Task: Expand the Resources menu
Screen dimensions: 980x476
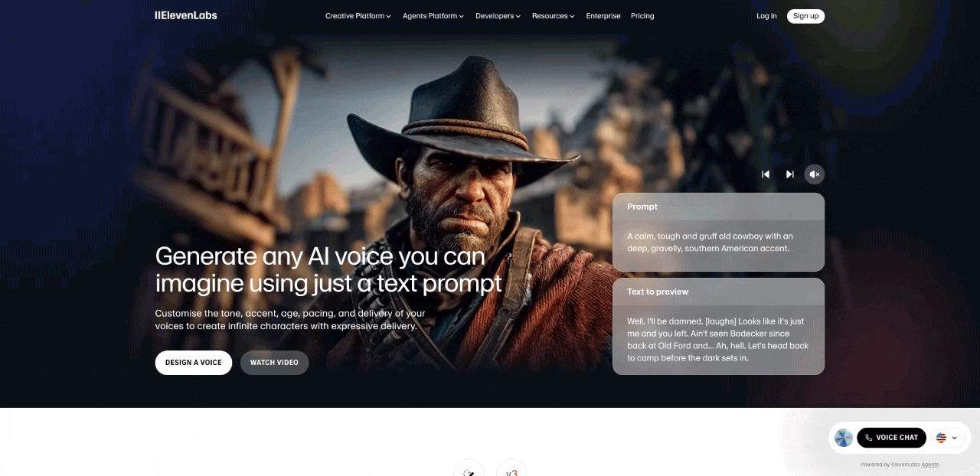Action: [553, 16]
